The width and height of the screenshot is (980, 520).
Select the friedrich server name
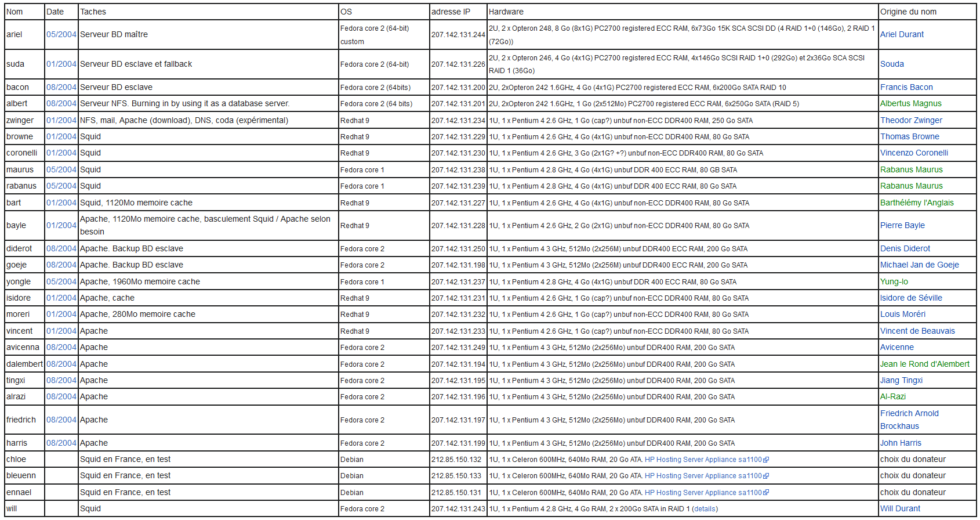coord(21,420)
